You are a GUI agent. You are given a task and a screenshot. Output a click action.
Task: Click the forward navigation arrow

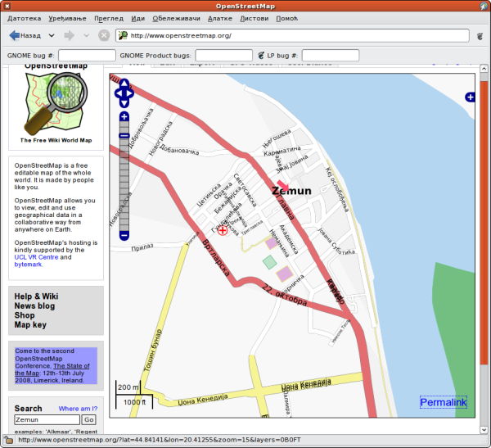70,35
